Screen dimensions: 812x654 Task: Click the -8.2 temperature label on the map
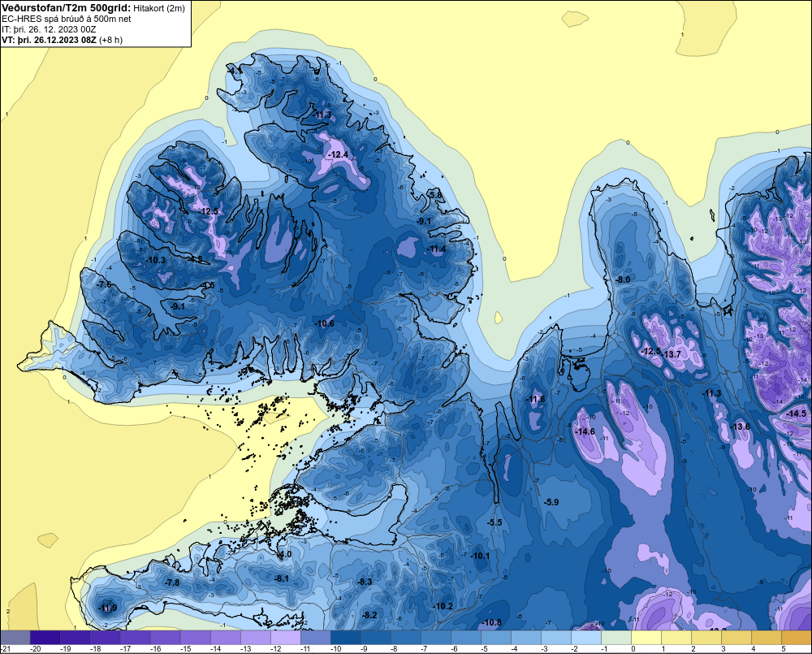(369, 615)
